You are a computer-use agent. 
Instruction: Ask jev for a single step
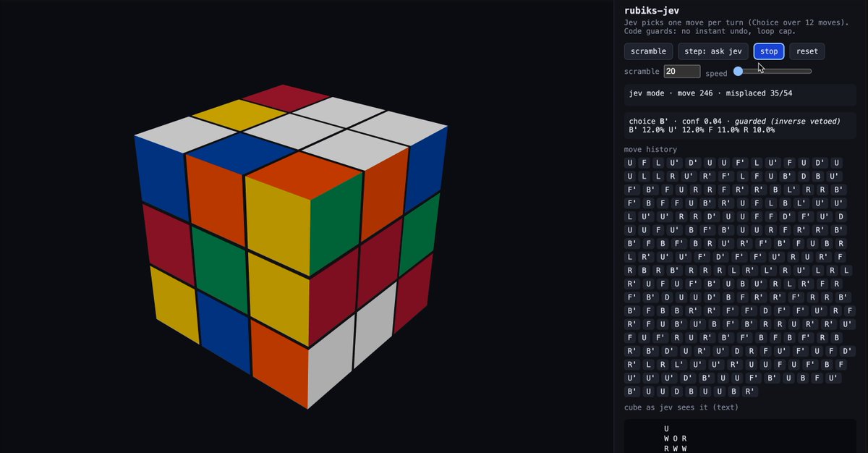[x=713, y=51]
